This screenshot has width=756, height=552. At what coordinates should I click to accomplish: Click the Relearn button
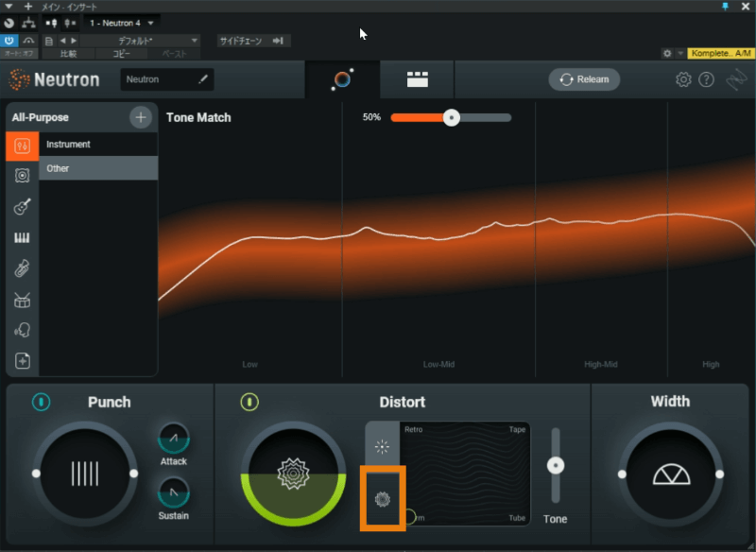(x=584, y=79)
